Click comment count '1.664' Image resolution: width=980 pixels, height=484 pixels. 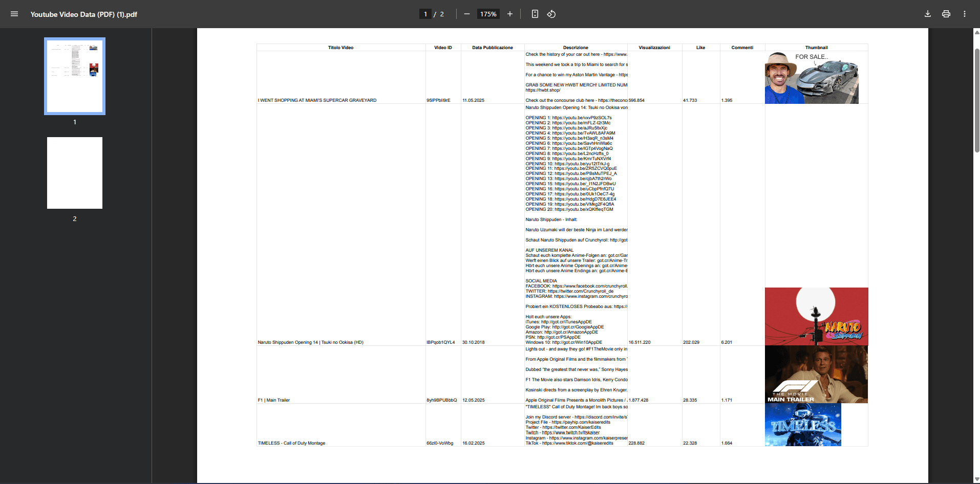[x=727, y=443]
